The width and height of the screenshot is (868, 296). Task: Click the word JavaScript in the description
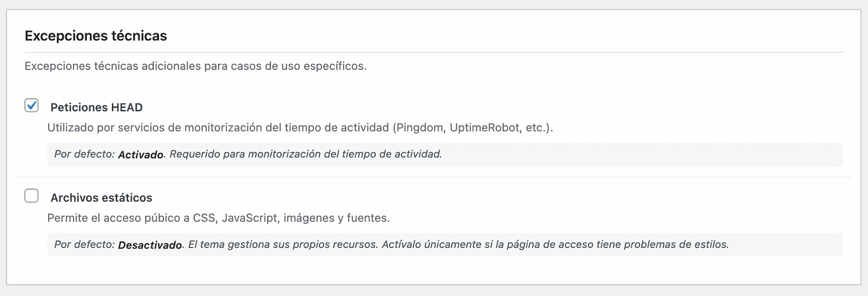(249, 218)
